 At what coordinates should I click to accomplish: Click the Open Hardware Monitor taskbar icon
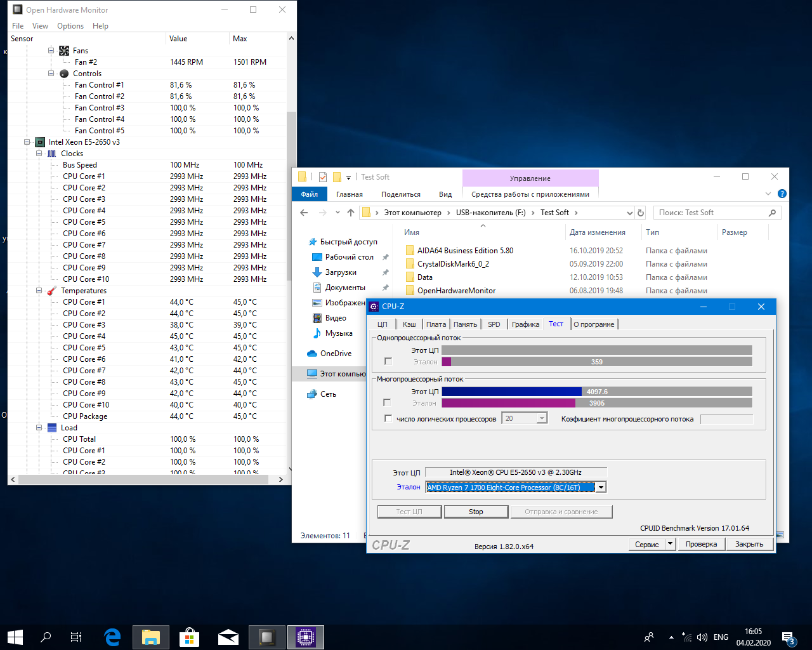[x=267, y=637]
